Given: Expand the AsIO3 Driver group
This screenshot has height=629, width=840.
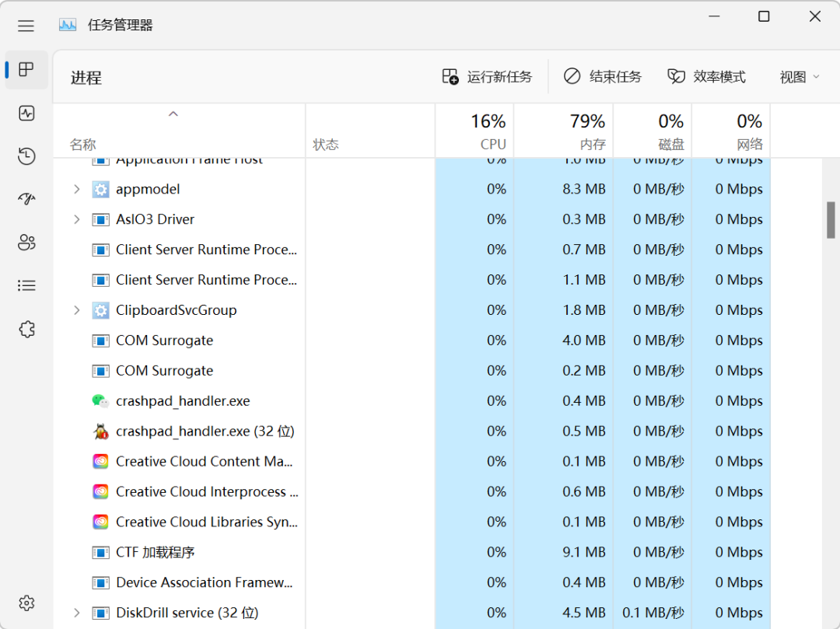Looking at the screenshot, I should click(76, 219).
